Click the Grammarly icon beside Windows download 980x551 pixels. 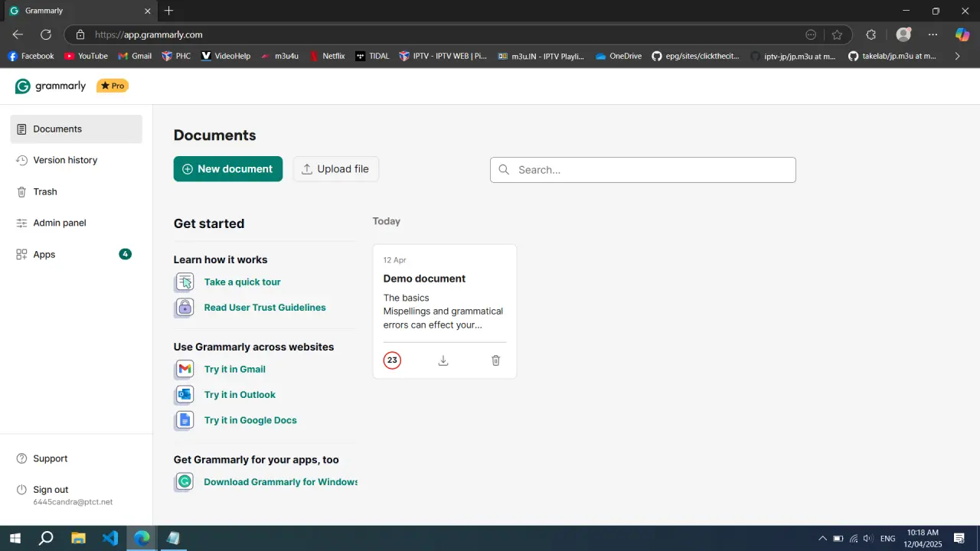tap(185, 482)
